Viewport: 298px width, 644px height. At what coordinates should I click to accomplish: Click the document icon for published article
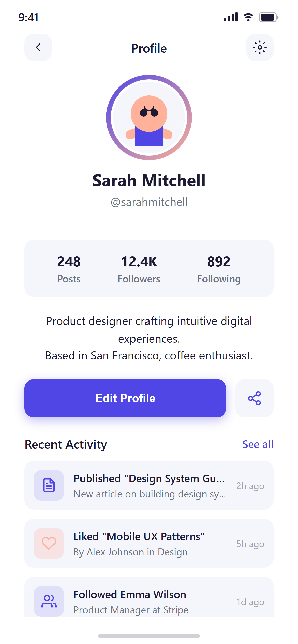(x=49, y=485)
